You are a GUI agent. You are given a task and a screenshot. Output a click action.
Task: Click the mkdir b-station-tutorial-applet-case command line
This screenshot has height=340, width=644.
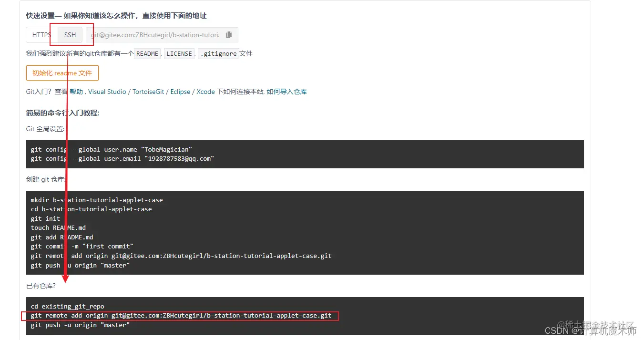97,200
